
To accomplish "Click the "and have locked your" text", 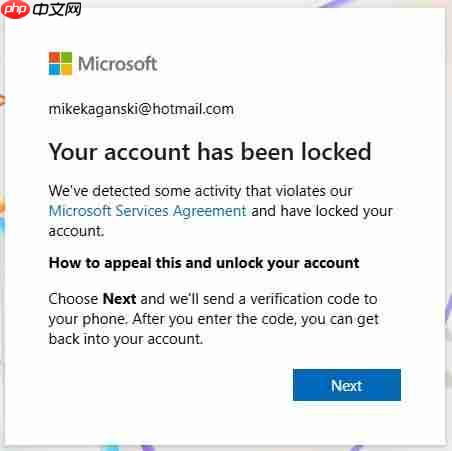I will [322, 211].
